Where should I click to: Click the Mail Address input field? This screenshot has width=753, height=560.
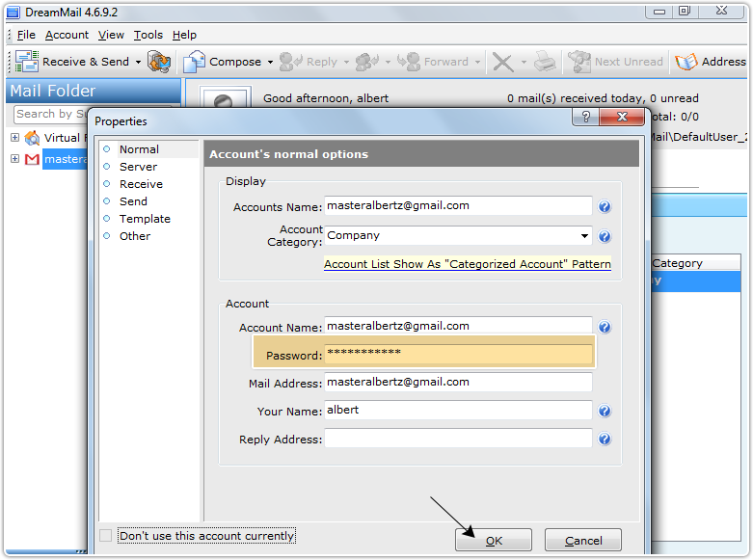(458, 383)
